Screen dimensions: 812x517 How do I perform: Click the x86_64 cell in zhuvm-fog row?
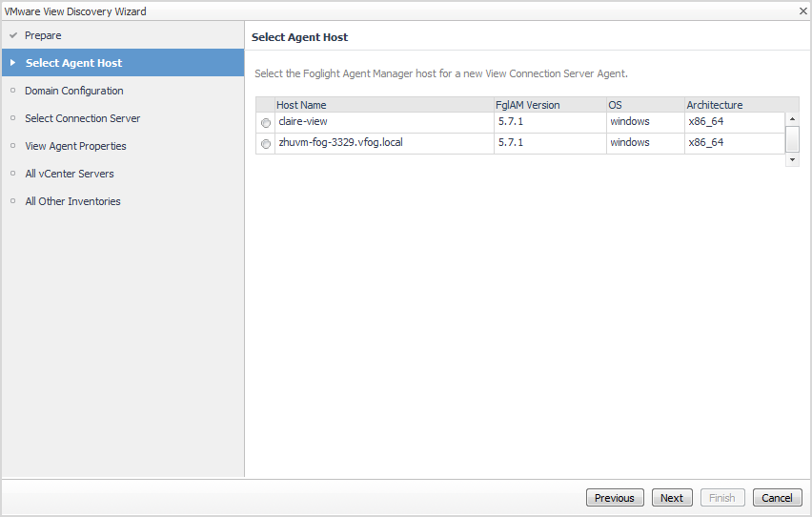coord(735,143)
